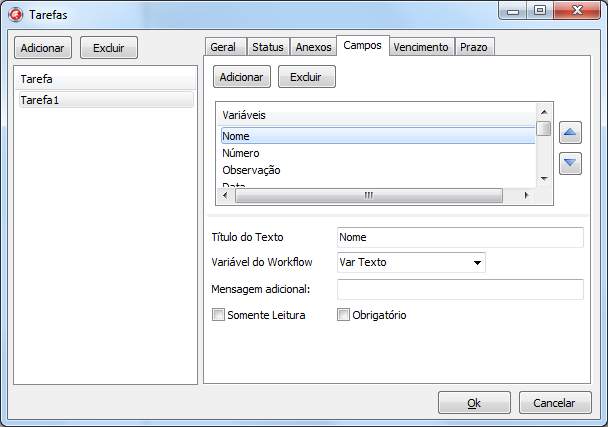
Task: Enable the Somente Leitura checkbox
Action: click(x=219, y=315)
